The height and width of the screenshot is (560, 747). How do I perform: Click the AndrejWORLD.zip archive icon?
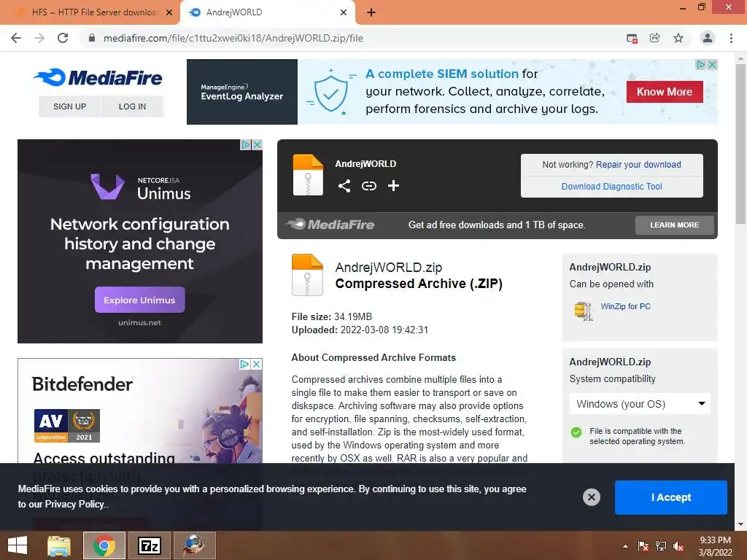click(x=307, y=275)
